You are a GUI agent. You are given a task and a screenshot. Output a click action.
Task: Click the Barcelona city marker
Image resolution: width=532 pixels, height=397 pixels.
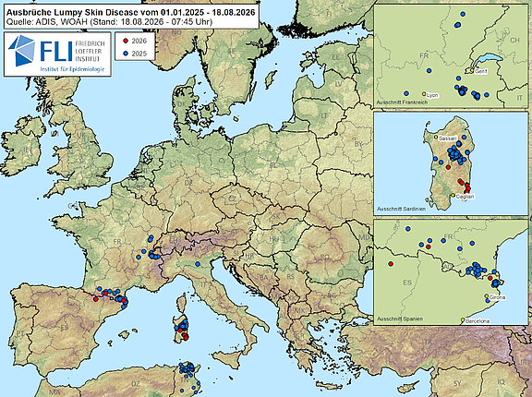click(x=463, y=319)
